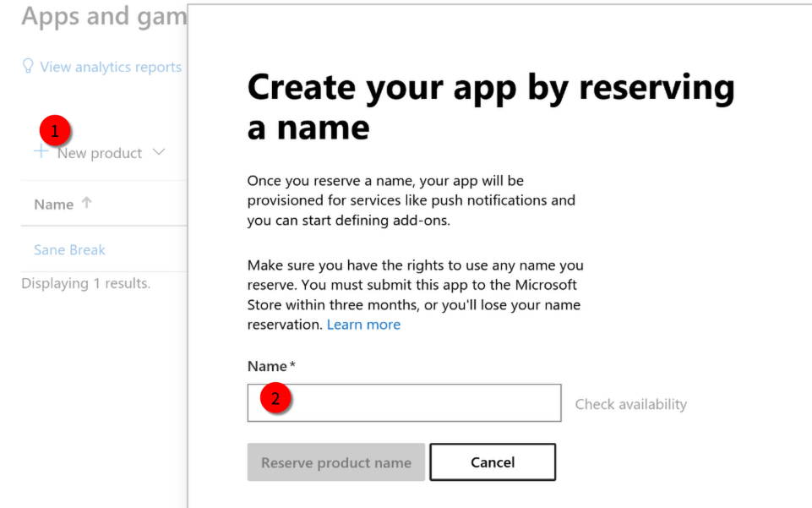Open the New product menu label
This screenshot has height=508, width=812.
[100, 153]
